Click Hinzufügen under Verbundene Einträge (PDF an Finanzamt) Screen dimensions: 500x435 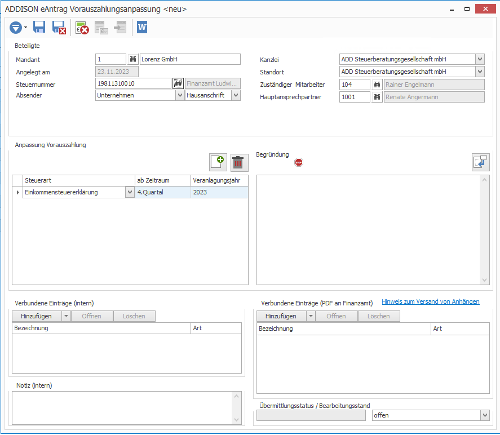(x=281, y=316)
